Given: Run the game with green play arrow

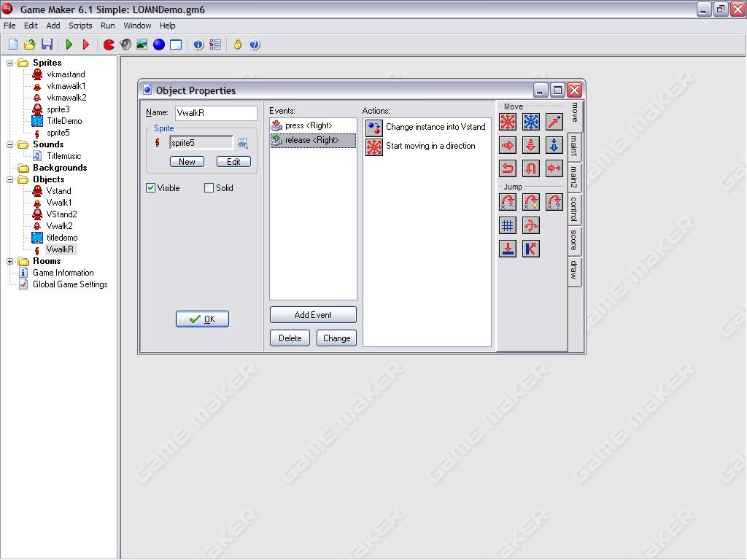Looking at the screenshot, I should tap(69, 44).
